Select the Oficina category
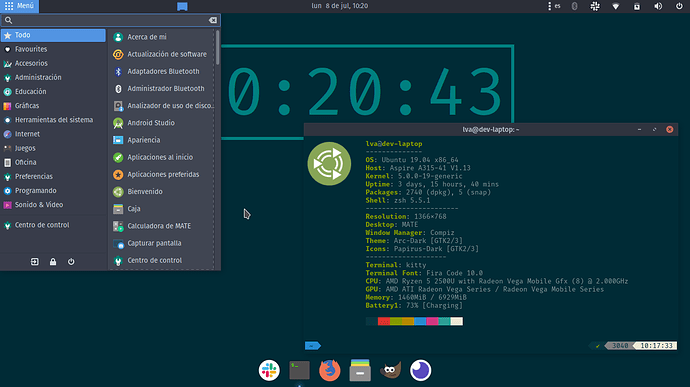 point(53,162)
